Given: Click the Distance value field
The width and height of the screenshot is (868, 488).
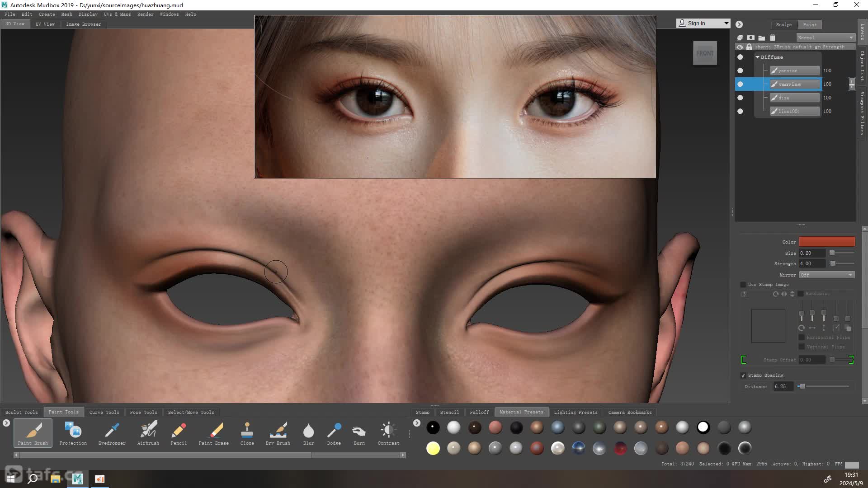Looking at the screenshot, I should [x=783, y=386].
